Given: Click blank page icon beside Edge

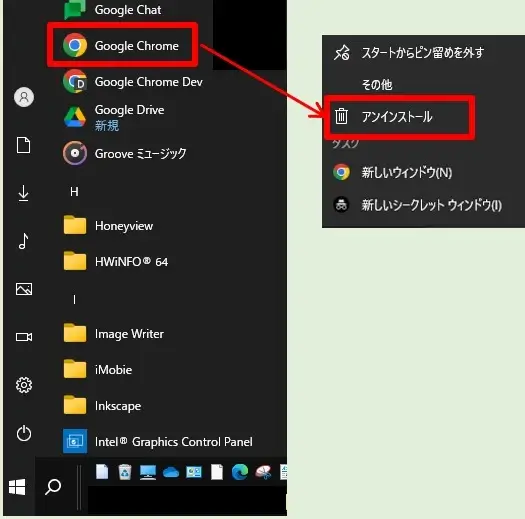Looking at the screenshot, I should click(217, 472).
